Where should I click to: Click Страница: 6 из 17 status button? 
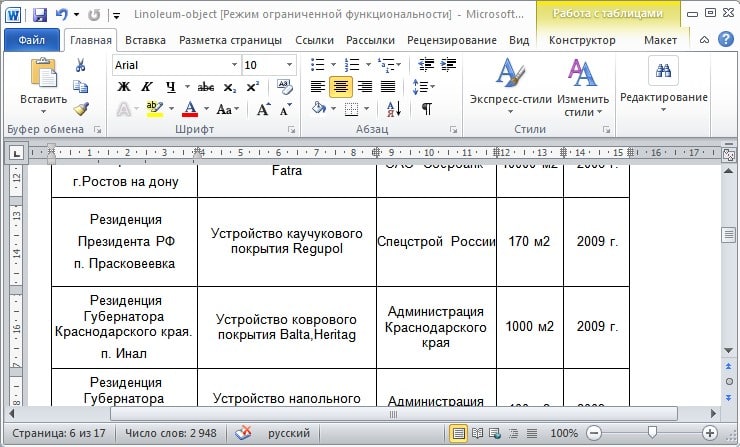[59, 433]
